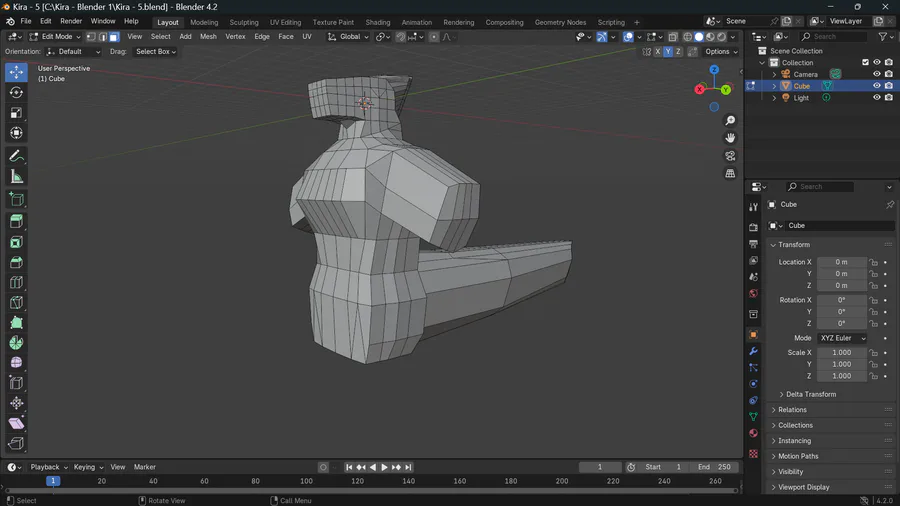The width and height of the screenshot is (900, 506).
Task: Open the Edit Mode dropdown
Action: click(x=55, y=37)
